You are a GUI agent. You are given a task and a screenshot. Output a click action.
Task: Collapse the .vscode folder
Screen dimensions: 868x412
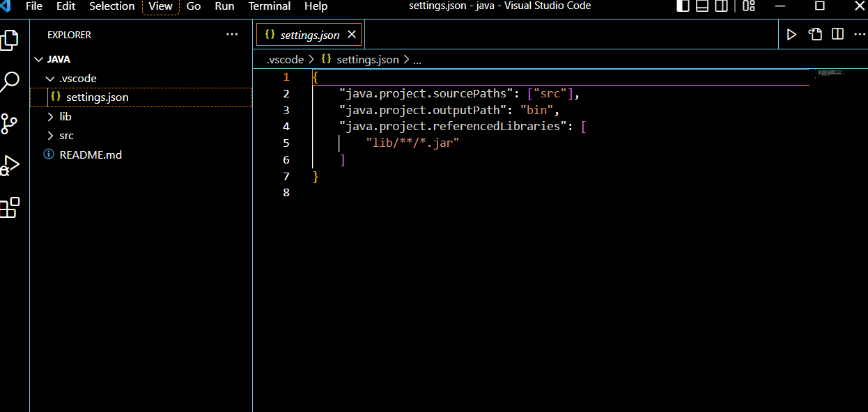click(x=50, y=79)
